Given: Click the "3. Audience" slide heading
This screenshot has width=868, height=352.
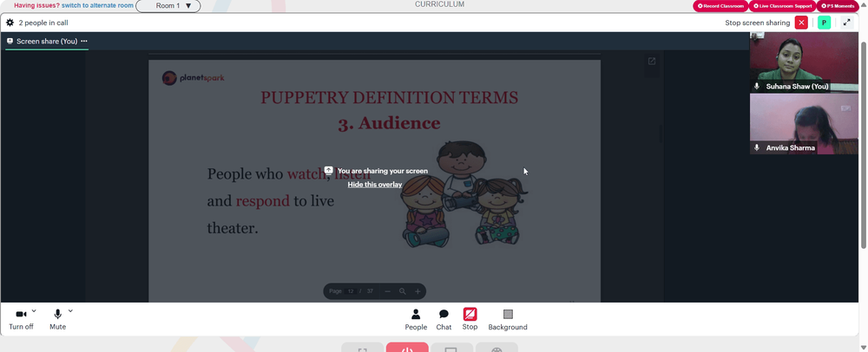Looking at the screenshot, I should tap(389, 122).
